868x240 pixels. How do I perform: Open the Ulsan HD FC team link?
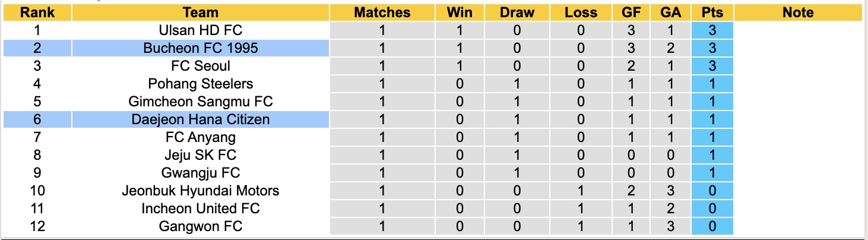[201, 30]
